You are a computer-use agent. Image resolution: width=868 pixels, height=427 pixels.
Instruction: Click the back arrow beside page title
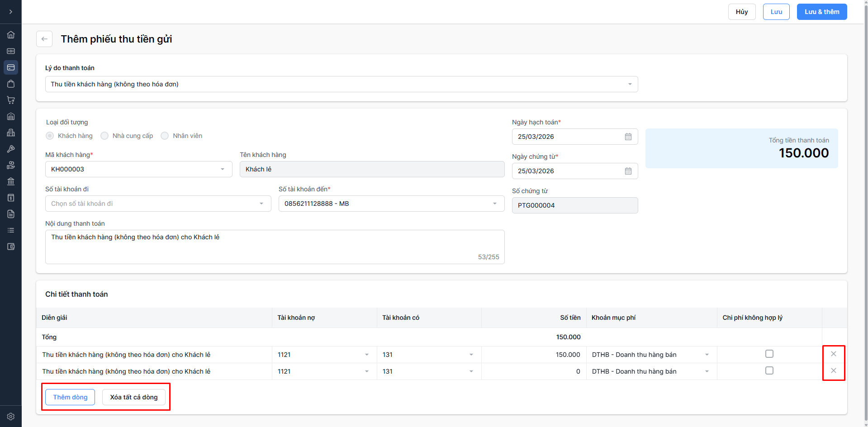click(44, 39)
